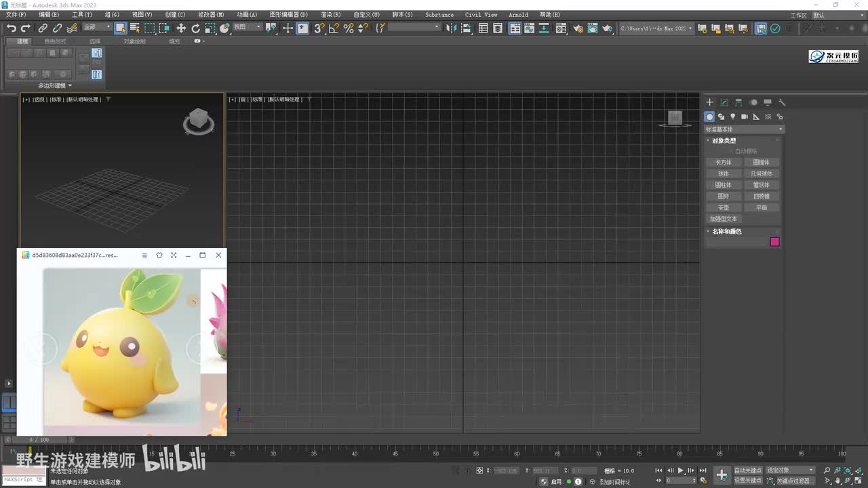Screen dimensions: 868x488
Task: Click the Undo arrow in toolbar
Action: click(12, 28)
